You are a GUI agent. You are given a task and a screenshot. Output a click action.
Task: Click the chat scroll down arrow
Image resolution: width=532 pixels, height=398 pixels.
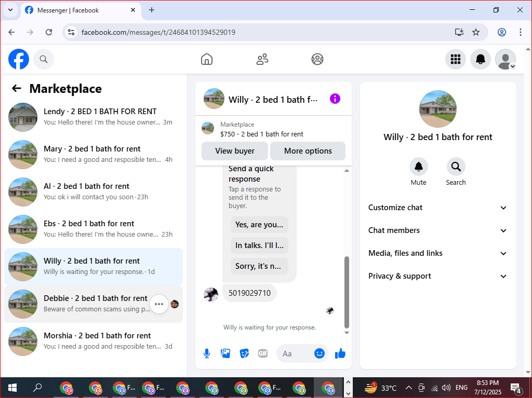click(347, 333)
